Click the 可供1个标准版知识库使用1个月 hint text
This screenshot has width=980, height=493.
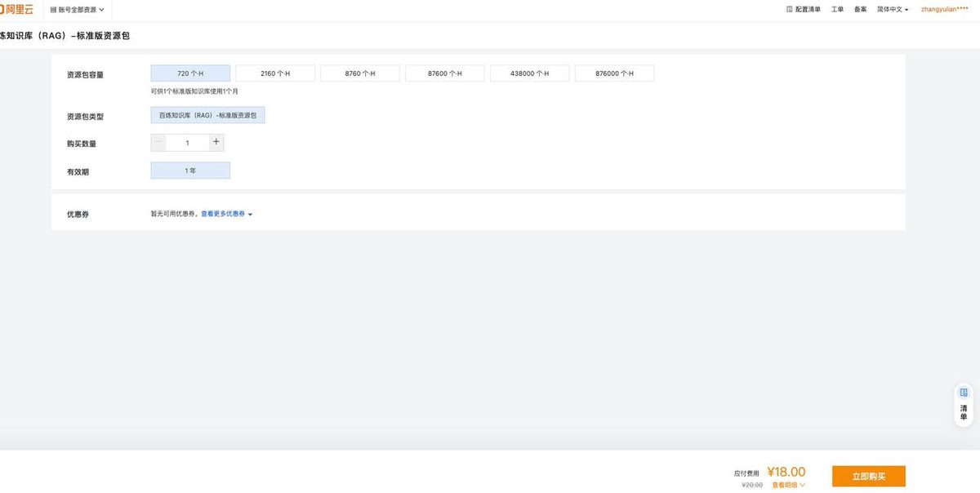click(194, 91)
